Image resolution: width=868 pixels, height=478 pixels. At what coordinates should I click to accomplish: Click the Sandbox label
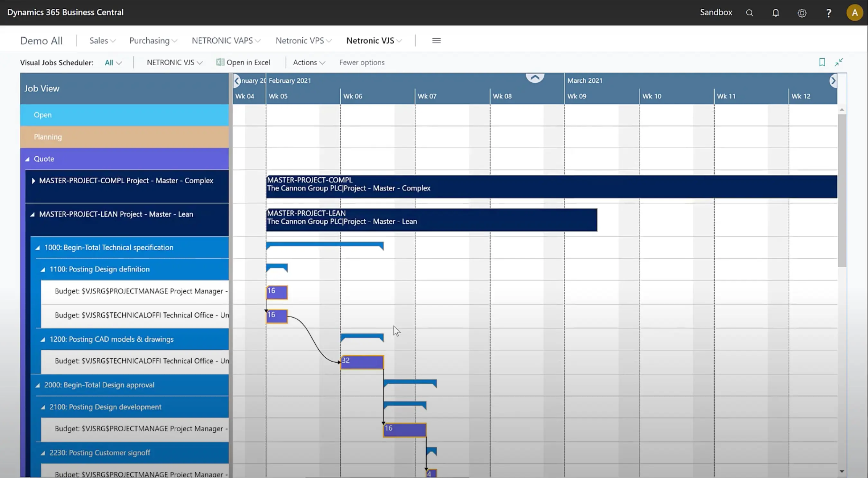click(x=716, y=13)
